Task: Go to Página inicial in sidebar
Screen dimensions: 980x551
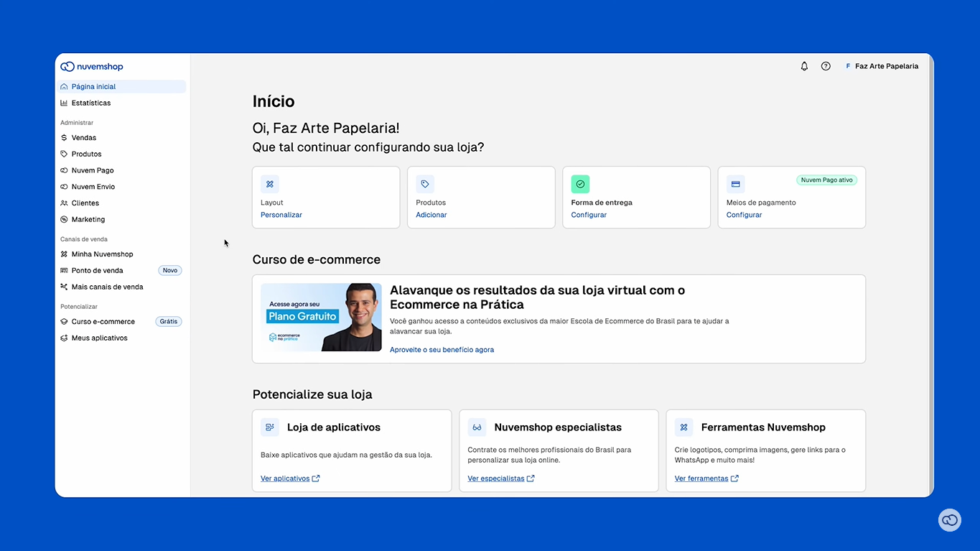Action: pyautogui.click(x=121, y=86)
